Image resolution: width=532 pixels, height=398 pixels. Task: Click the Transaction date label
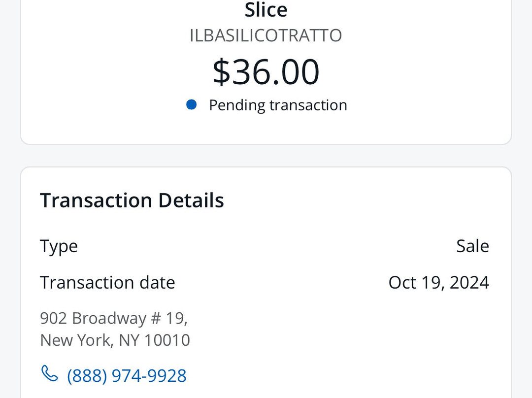click(107, 282)
